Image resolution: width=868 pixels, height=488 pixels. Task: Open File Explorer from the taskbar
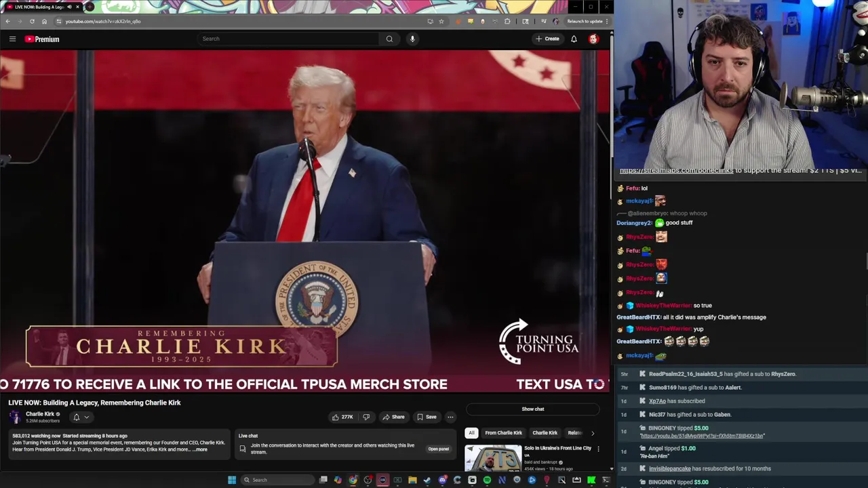(412, 480)
